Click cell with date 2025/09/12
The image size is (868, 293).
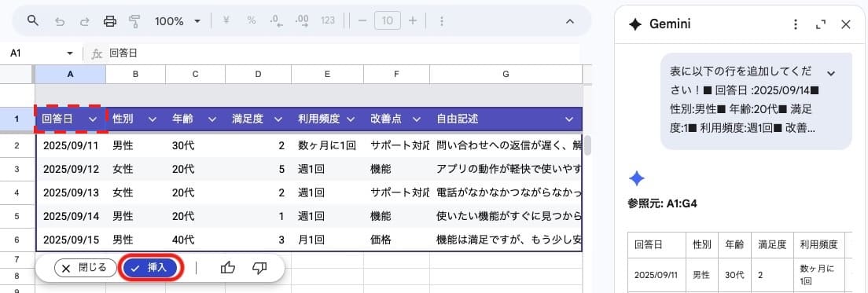(x=70, y=169)
